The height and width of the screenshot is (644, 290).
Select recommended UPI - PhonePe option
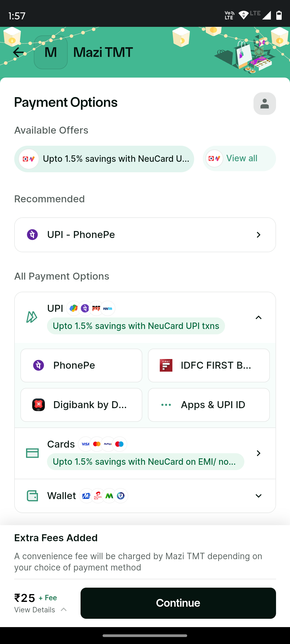(x=145, y=235)
